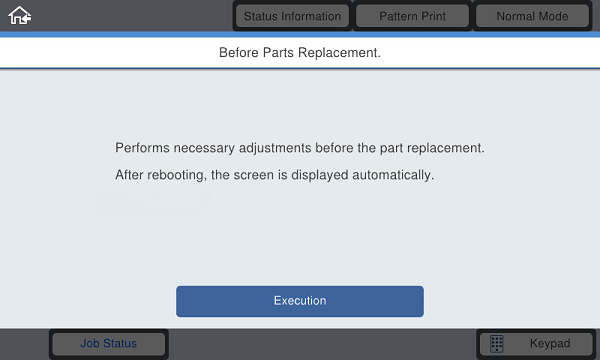600x360 pixels.
Task: Start the Execution button
Action: point(300,301)
